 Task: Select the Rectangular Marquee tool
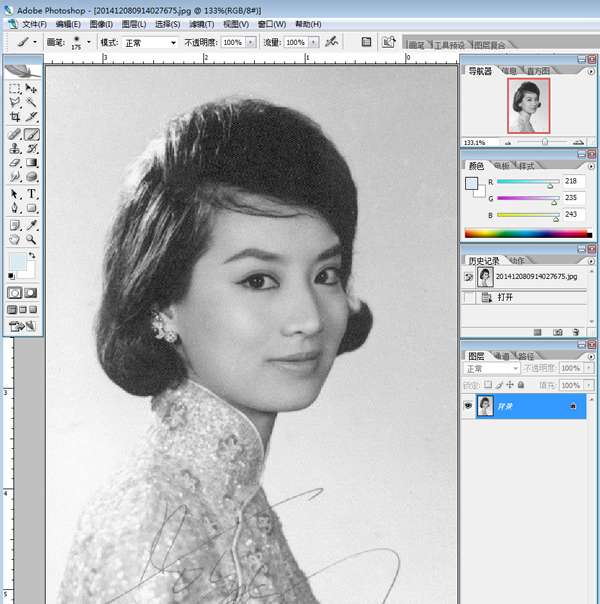tap(14, 89)
